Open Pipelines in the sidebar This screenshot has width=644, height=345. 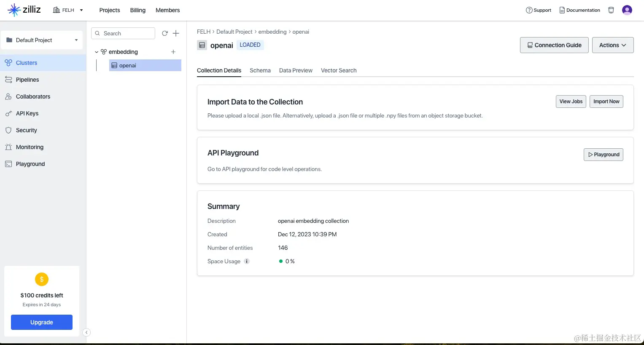[x=27, y=80]
